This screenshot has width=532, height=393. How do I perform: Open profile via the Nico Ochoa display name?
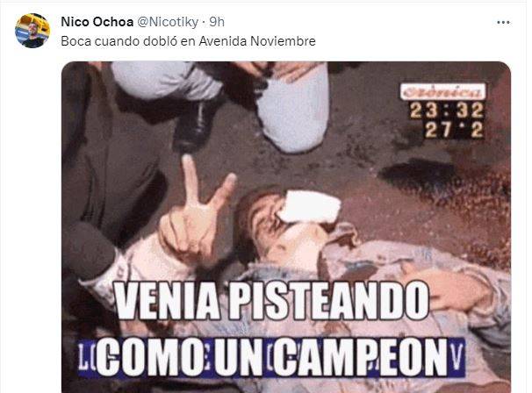97,22
